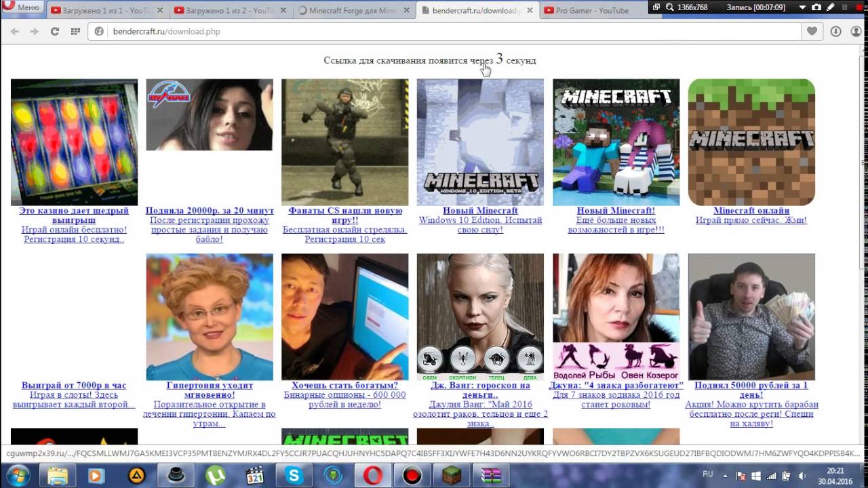Open link 'Дж. Ванг: гороскоп на деньги..'
The height and width of the screenshot is (488, 868).
point(480,390)
